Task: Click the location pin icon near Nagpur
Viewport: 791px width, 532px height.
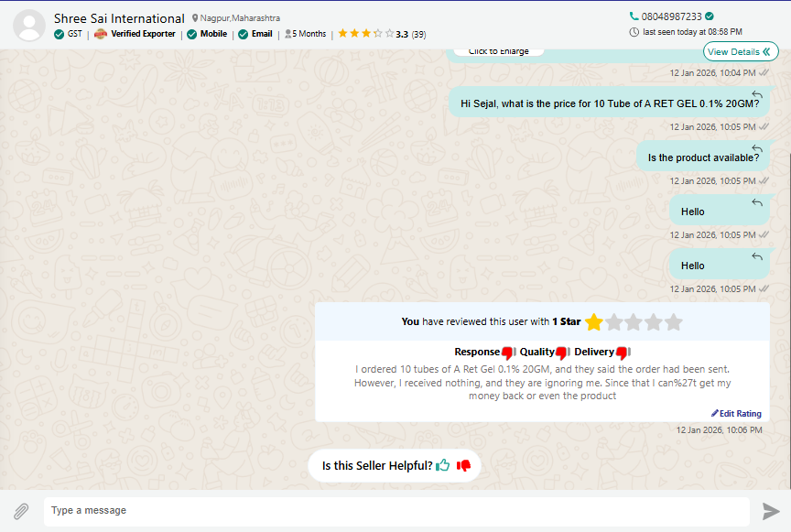Action: click(195, 18)
